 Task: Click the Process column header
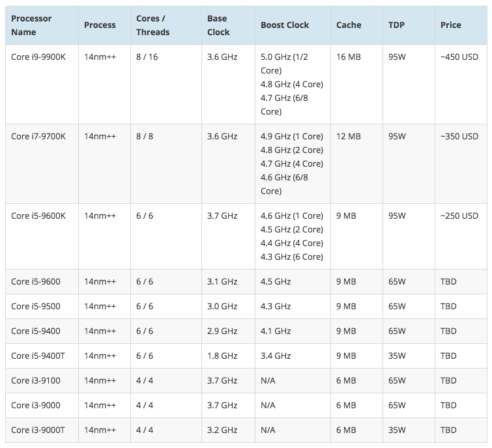coord(100,25)
